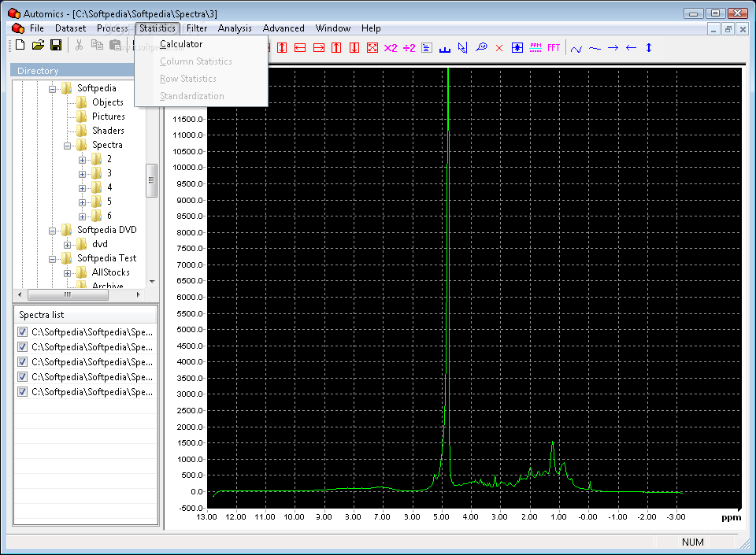Uncheck the fourth spectrum in Spectra list

[x=22, y=377]
